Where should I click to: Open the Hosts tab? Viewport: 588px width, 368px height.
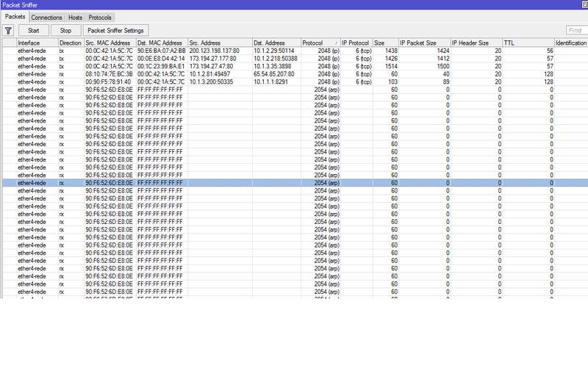pos(75,18)
